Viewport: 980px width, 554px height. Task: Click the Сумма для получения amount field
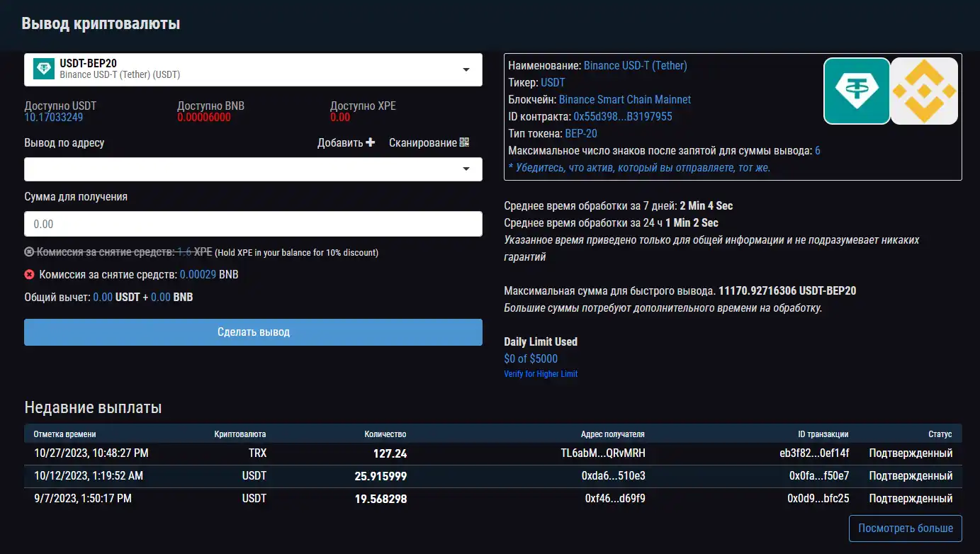[x=253, y=224]
